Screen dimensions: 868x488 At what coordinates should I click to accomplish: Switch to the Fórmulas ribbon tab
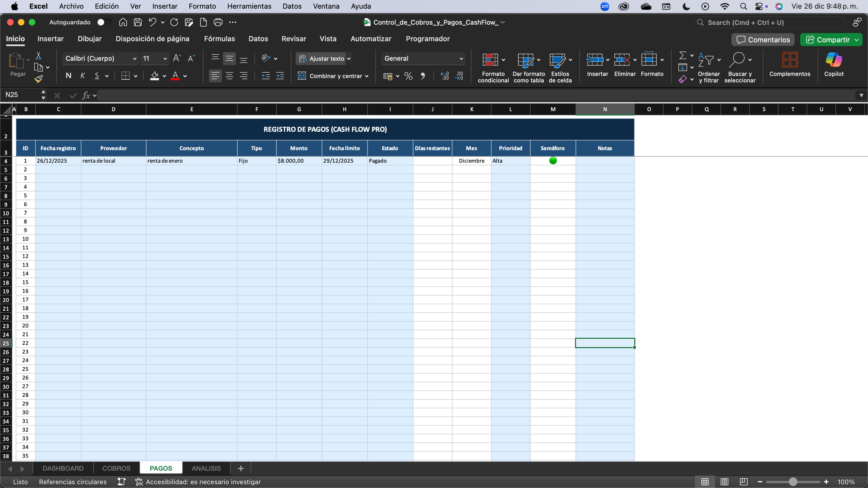(x=219, y=39)
